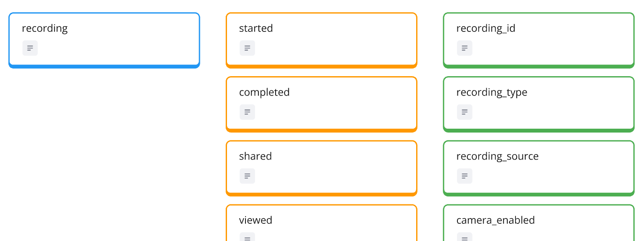Viewport: 644px width, 241px height.
Task: Select the "completed" card title
Action: coord(264,93)
